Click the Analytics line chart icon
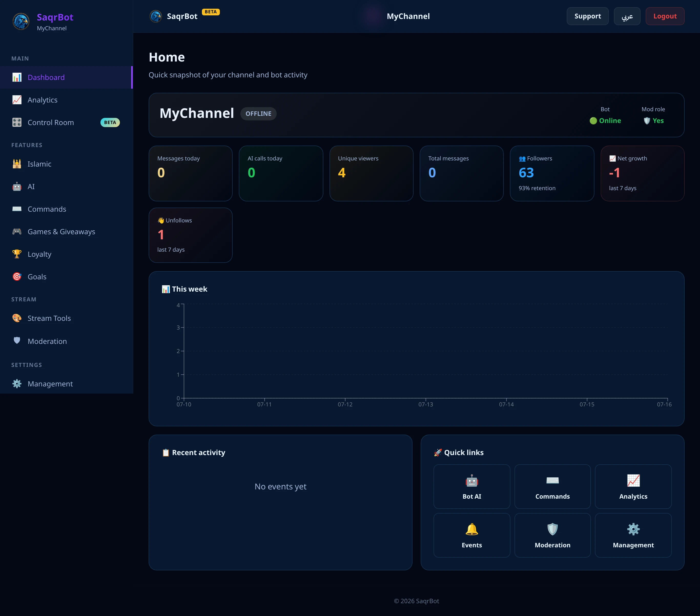 [17, 100]
